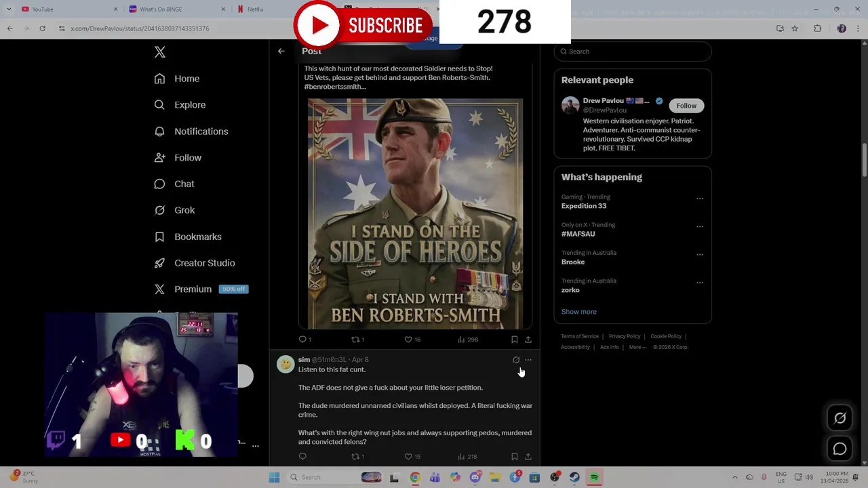Go to Home in X sidebar
This screenshot has width=868, height=488.
pos(177,79)
